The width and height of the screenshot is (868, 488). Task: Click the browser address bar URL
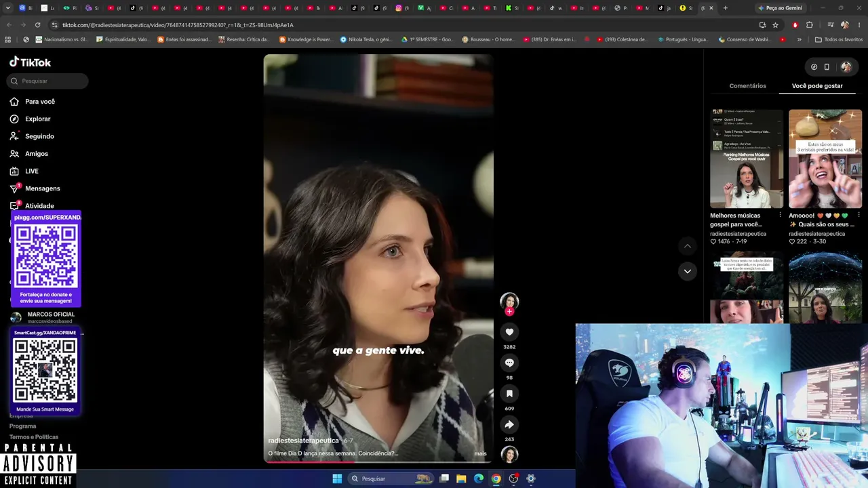pos(178,25)
